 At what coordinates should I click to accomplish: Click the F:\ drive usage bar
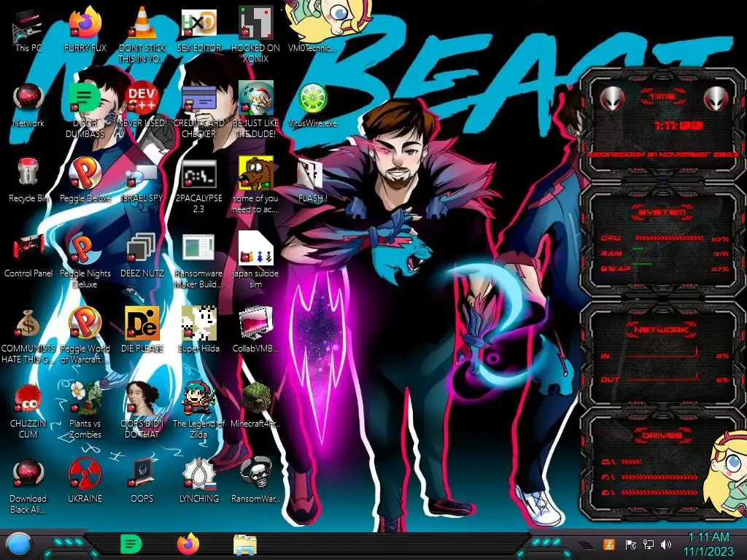pyautogui.click(x=659, y=477)
